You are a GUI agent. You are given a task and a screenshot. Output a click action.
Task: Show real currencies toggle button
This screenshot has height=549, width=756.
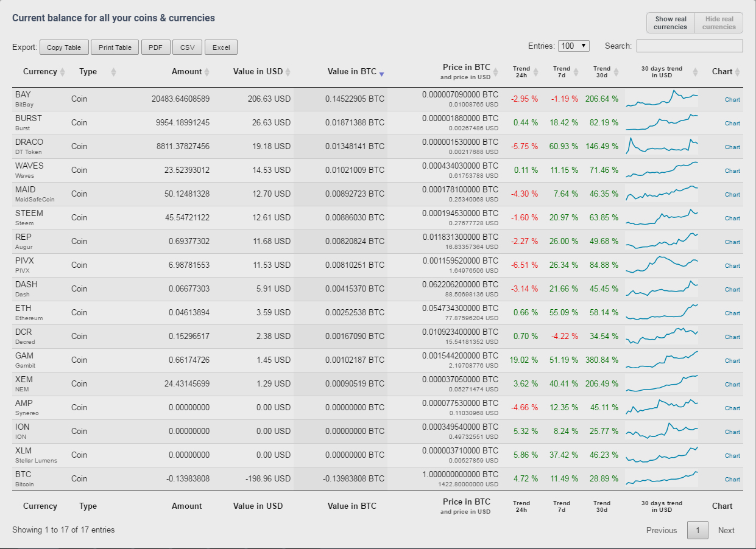pos(670,23)
